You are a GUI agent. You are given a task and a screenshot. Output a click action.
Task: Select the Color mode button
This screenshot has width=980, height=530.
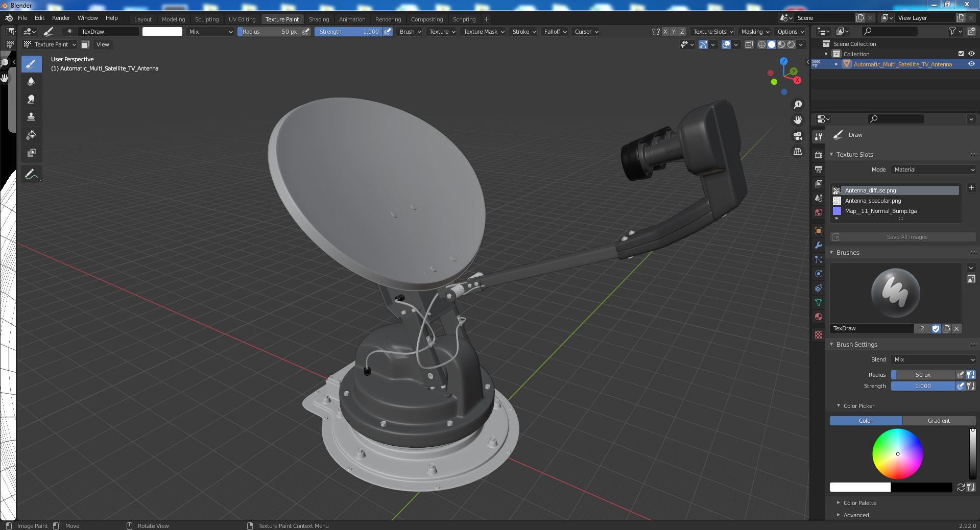[x=866, y=421]
